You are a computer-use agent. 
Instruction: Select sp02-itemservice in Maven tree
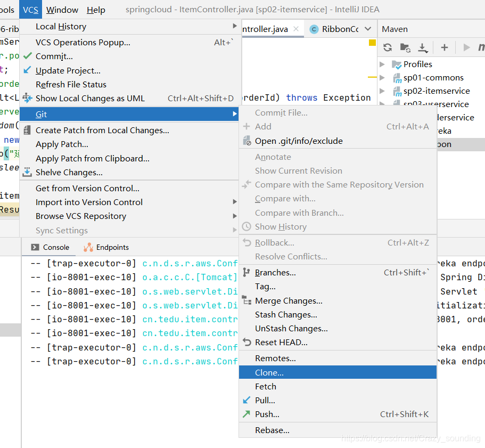click(437, 91)
